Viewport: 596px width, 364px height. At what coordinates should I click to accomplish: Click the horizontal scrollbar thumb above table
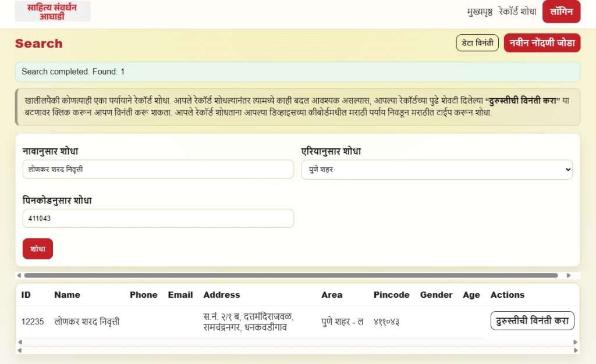tap(291, 275)
